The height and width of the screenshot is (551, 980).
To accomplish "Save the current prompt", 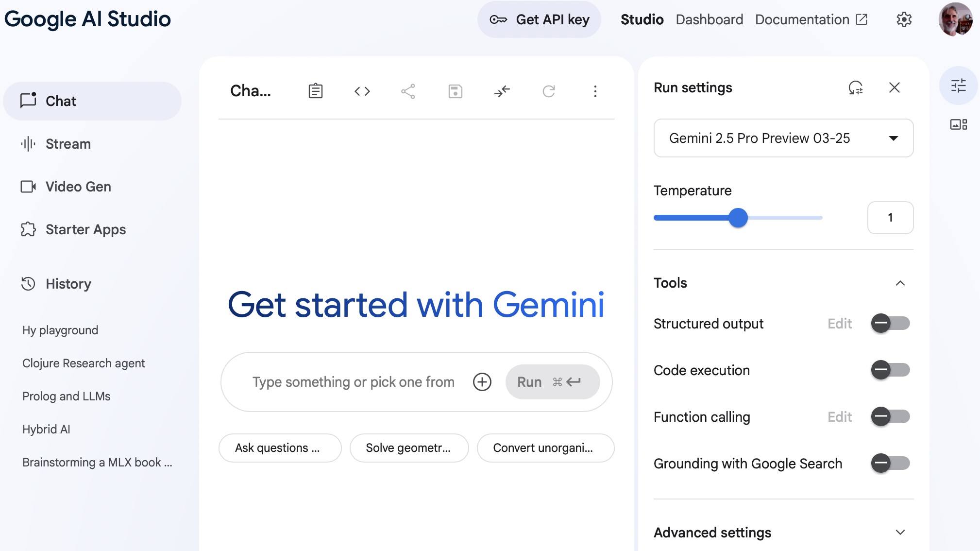I will click(x=455, y=91).
